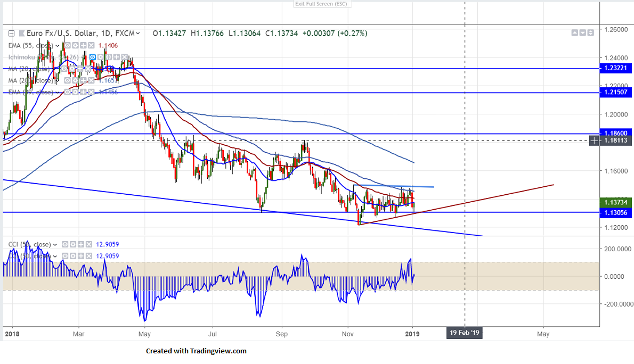The height and width of the screenshot is (364, 634).
Task: Open settings gear for EMA (55, close)
Action: tap(75, 45)
